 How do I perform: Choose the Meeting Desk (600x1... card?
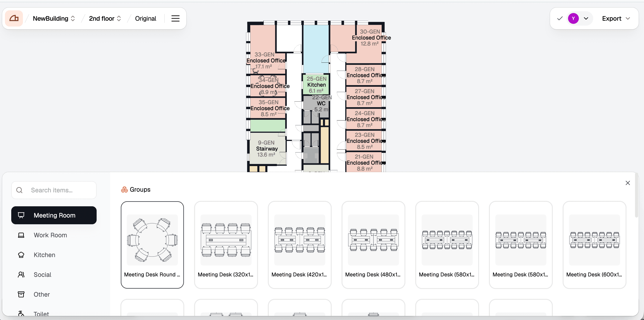tap(594, 245)
